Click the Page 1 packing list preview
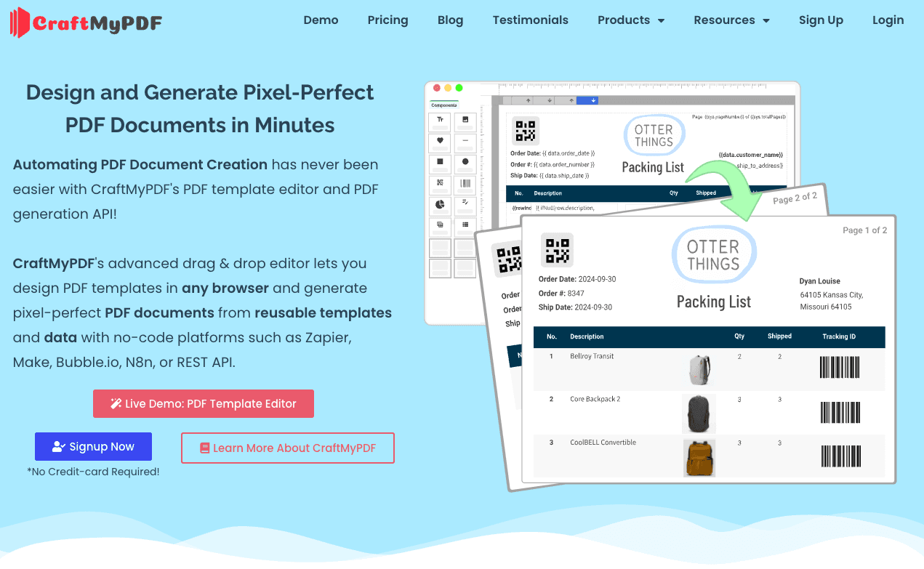 click(x=709, y=349)
